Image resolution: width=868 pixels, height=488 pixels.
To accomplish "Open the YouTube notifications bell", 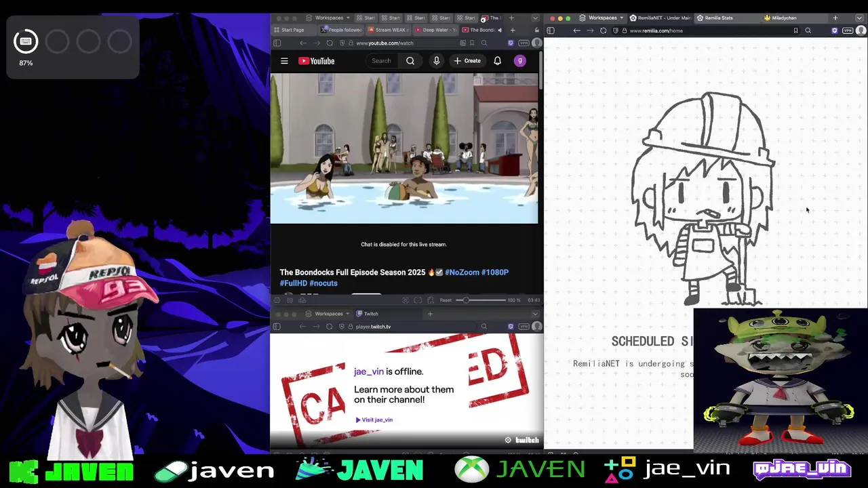I will (497, 61).
